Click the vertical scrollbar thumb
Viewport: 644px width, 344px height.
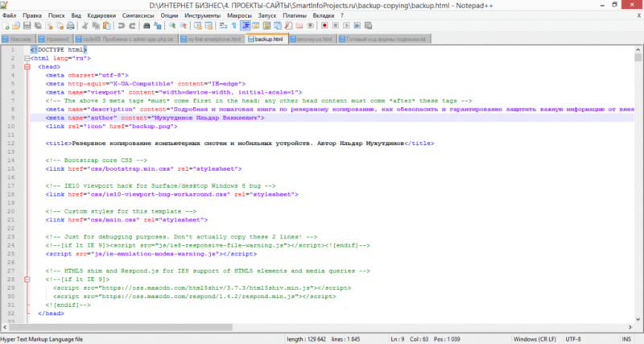click(638, 56)
